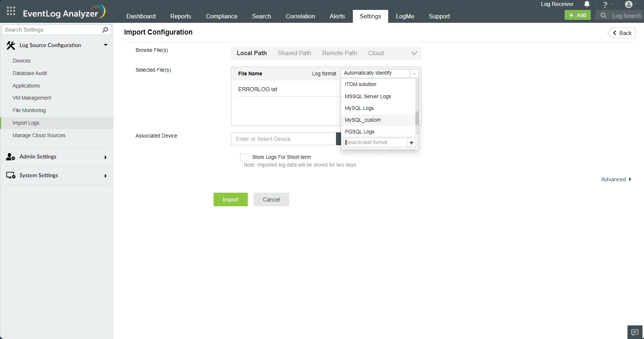Switch to the Shared Path tab
The height and width of the screenshot is (339, 644).
pos(294,53)
